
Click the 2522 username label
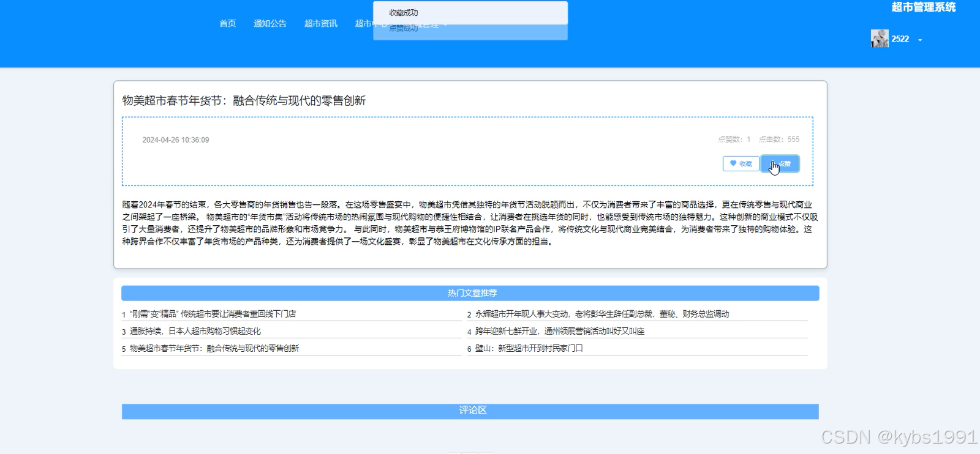(900, 39)
